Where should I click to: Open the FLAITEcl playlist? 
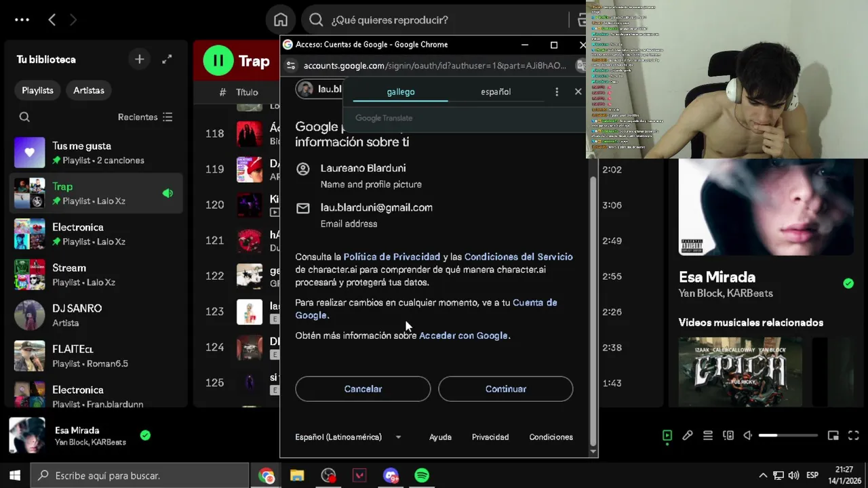[96, 356]
